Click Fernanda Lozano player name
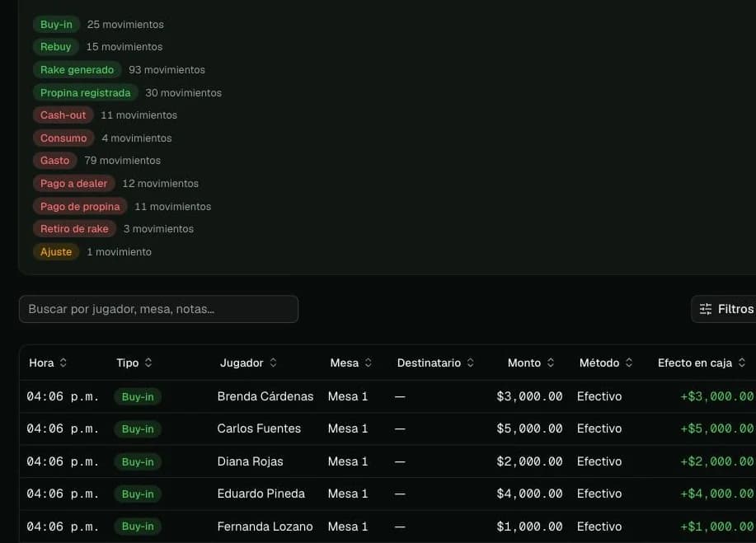 pyautogui.click(x=265, y=527)
